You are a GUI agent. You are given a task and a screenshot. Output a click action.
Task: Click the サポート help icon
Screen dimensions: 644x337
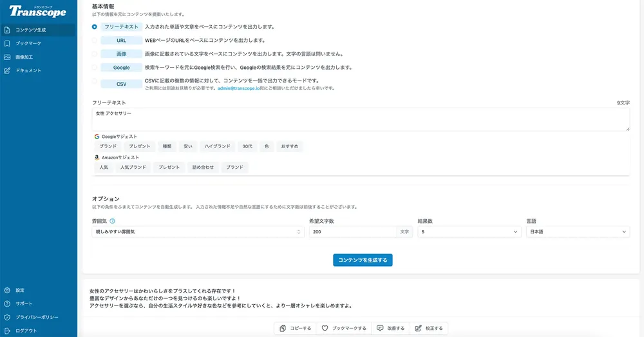7,303
